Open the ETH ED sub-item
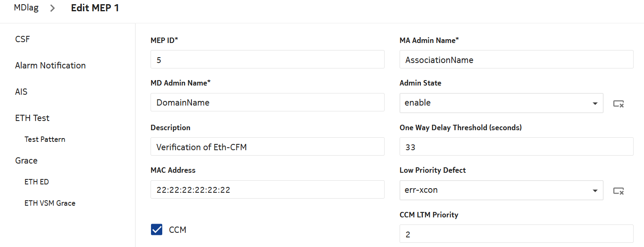The width and height of the screenshot is (644, 247). pyautogui.click(x=37, y=182)
